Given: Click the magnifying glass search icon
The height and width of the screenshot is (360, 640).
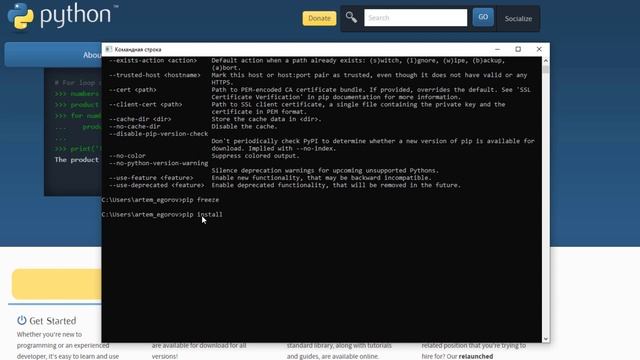Looking at the screenshot, I should [x=351, y=18].
